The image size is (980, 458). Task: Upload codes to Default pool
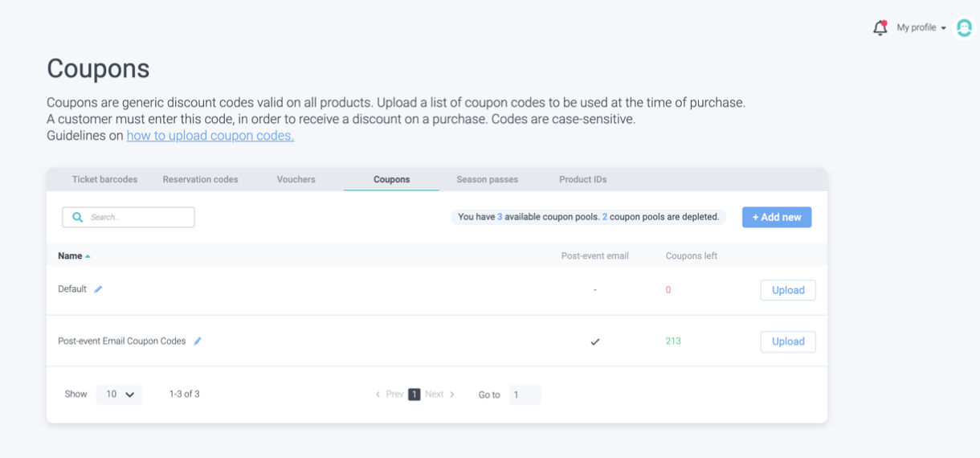788,290
